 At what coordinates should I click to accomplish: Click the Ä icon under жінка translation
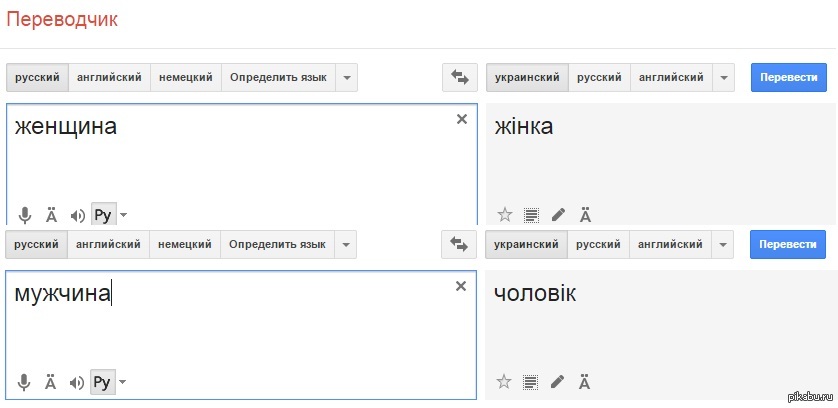585,214
